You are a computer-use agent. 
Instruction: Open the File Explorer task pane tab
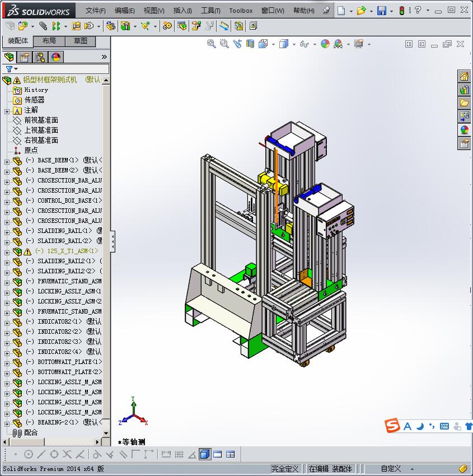[464, 103]
